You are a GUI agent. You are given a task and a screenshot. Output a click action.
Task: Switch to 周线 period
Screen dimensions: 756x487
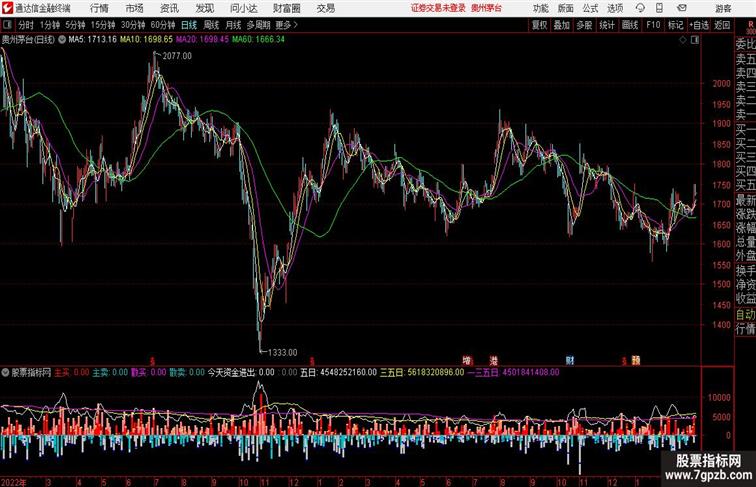[x=211, y=25]
